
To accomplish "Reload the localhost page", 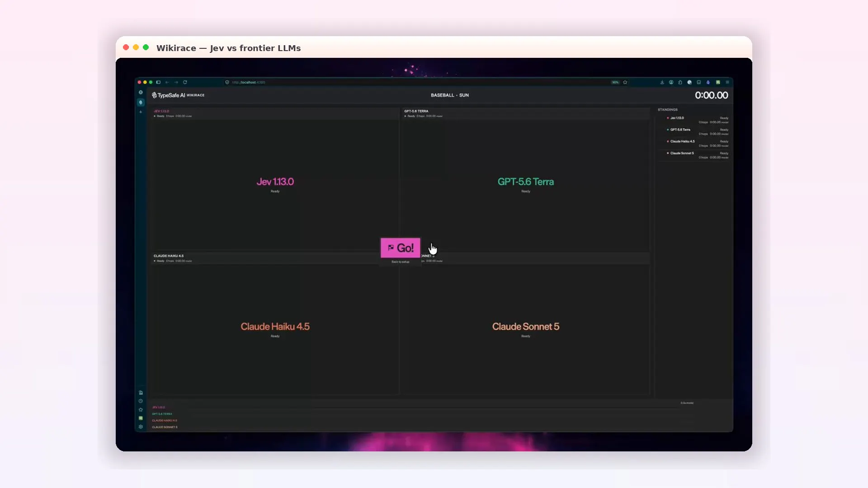I will 185,82.
